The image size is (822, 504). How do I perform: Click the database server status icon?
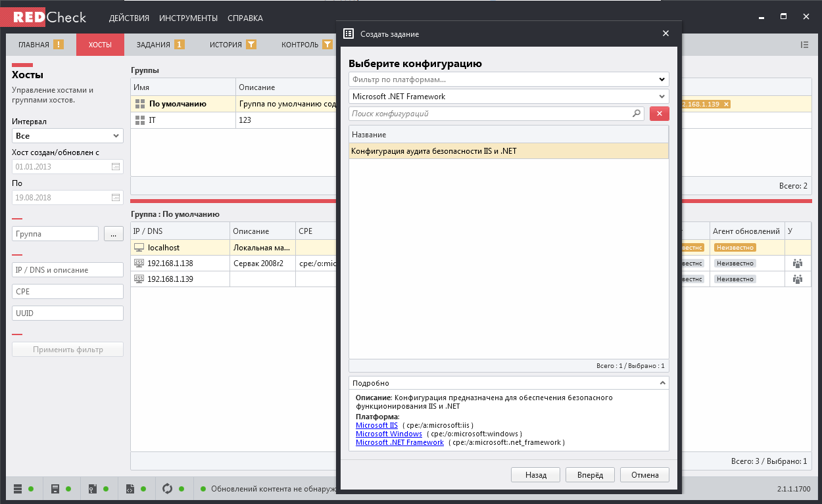click(x=18, y=488)
